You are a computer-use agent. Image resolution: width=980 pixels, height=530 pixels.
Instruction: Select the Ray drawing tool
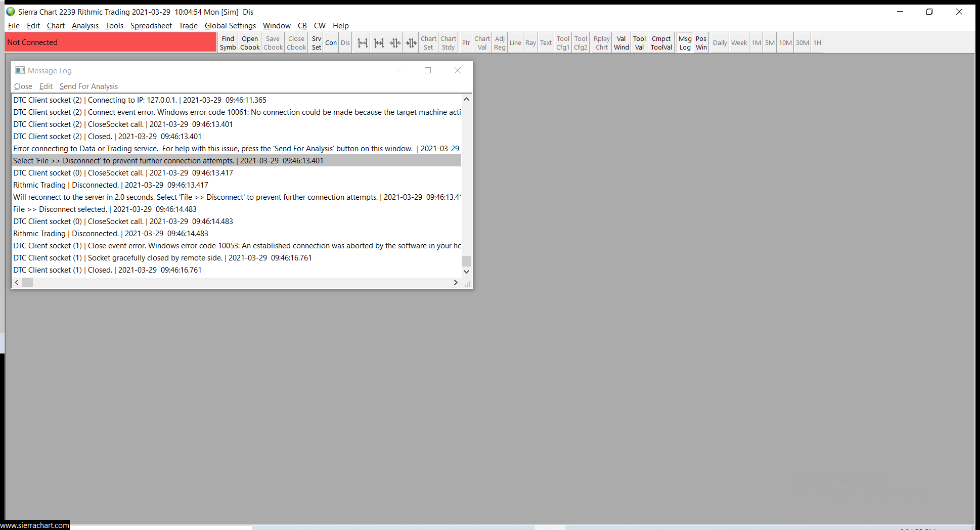530,43
